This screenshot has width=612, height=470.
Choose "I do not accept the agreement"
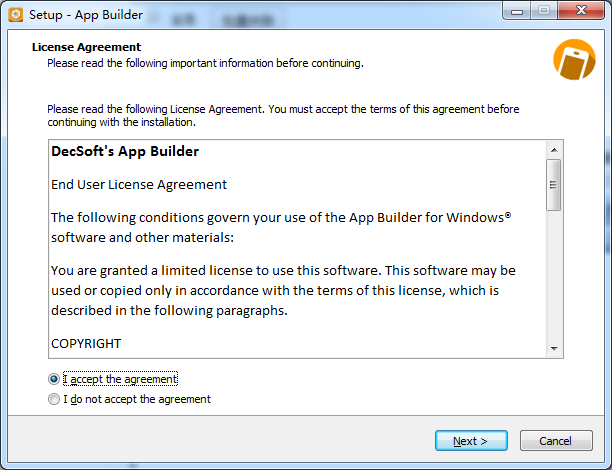54,399
